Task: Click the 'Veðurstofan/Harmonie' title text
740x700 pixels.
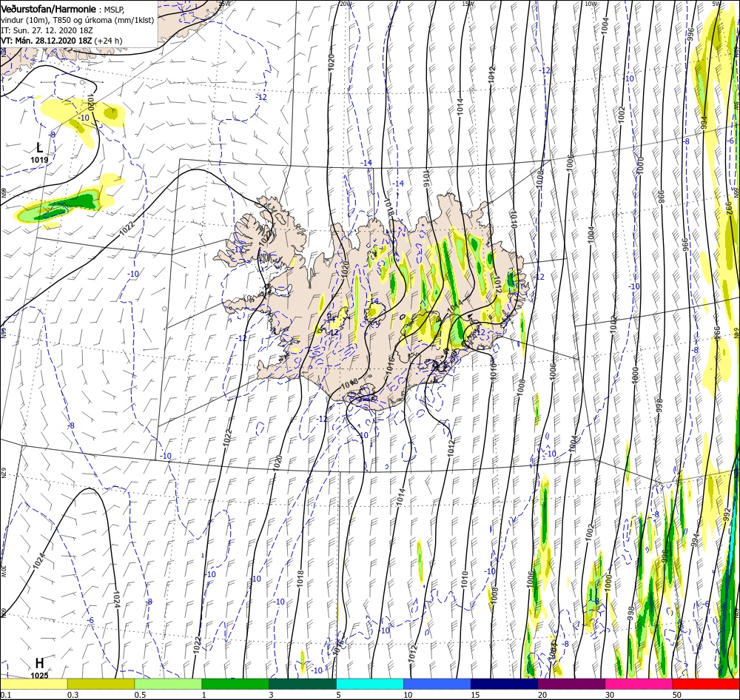Action: point(49,9)
